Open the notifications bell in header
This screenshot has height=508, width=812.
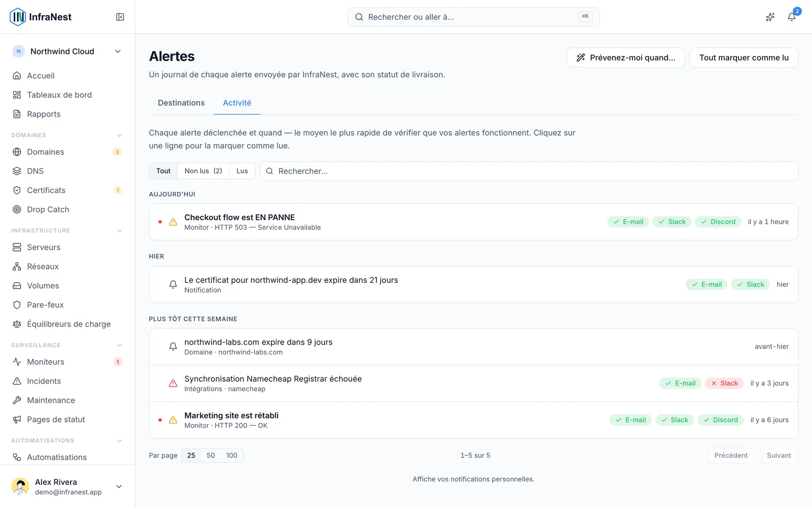click(791, 17)
